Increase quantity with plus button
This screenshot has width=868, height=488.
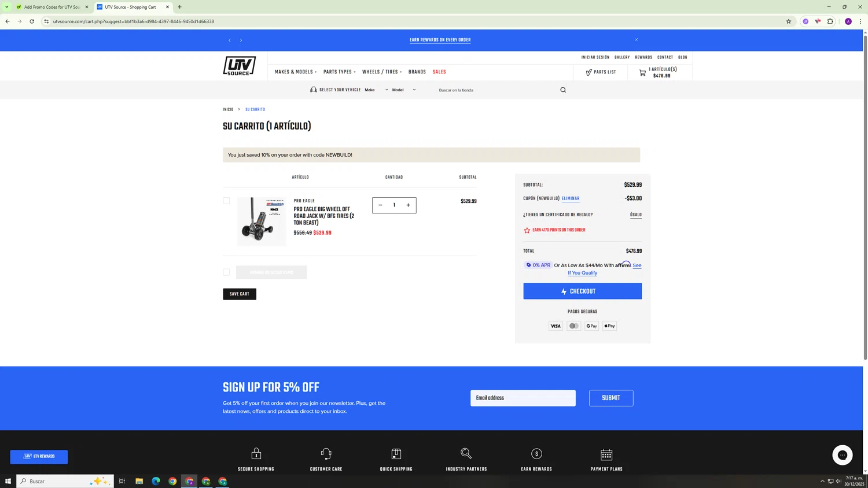click(408, 205)
